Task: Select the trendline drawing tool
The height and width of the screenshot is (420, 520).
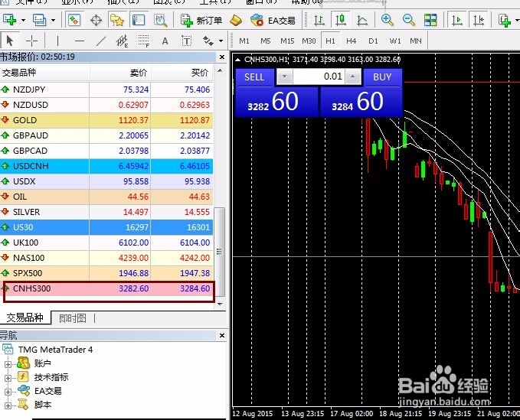Action: (101, 41)
